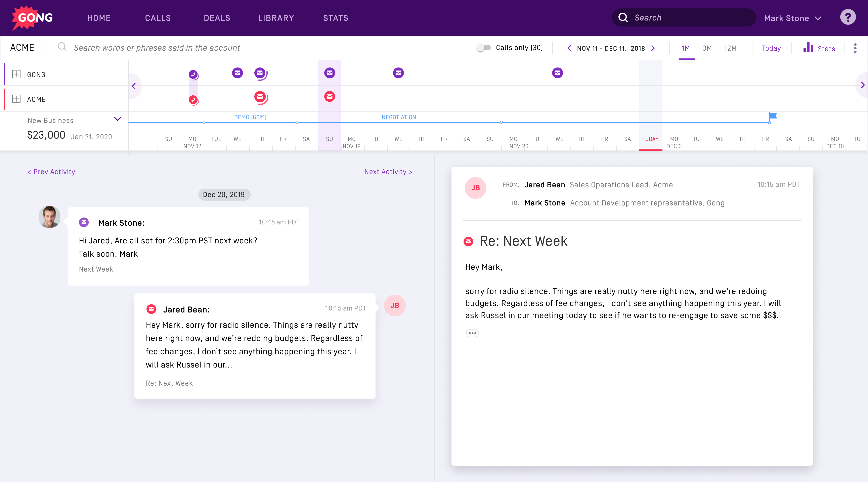Expand the New Business deal dropdown
Screen dimensions: 868x482
(117, 119)
